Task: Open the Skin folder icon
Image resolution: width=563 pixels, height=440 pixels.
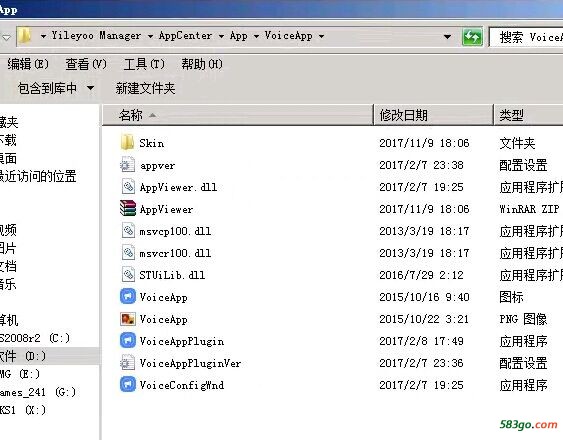Action: (x=127, y=143)
